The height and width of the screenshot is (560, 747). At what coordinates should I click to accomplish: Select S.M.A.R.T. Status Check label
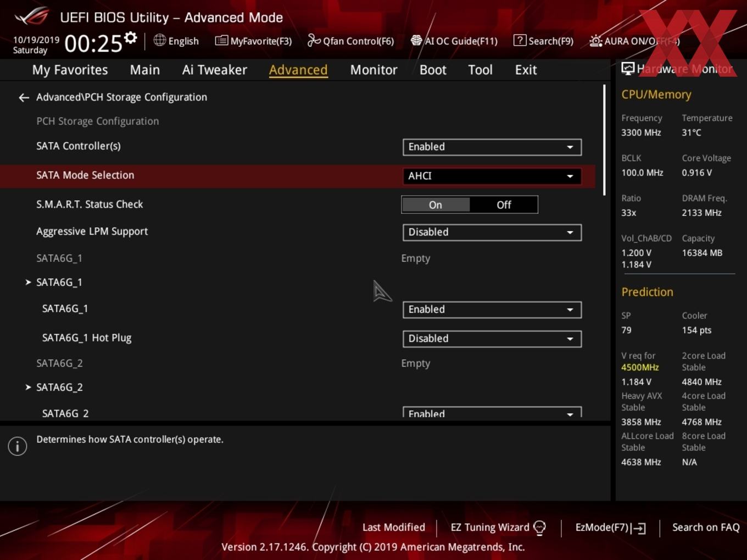pyautogui.click(x=90, y=204)
